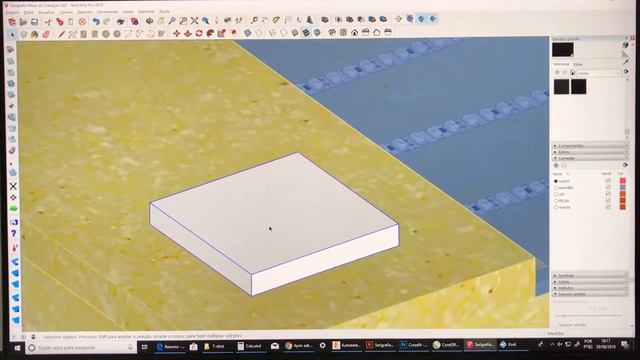The height and width of the screenshot is (360, 640).
Task: Toggle visibility checkbox for PEÇAS layer
Action: (608, 200)
